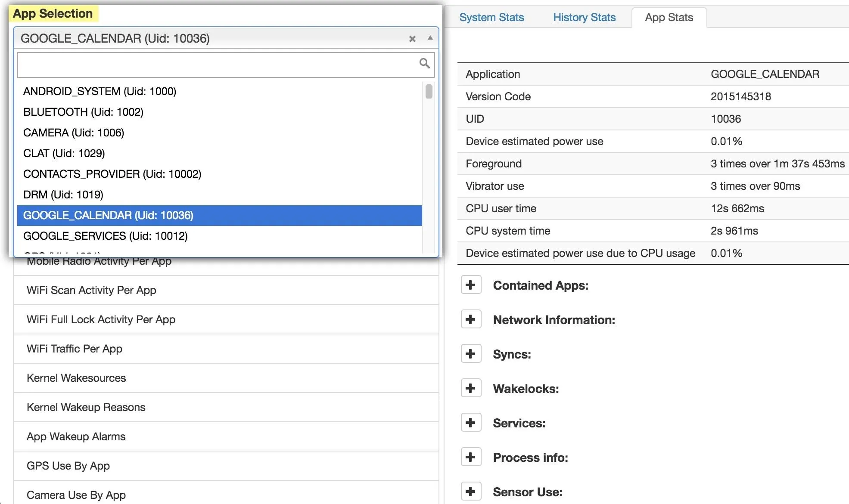Expand the Process info section
Screen dimensions: 849x504
click(471, 457)
